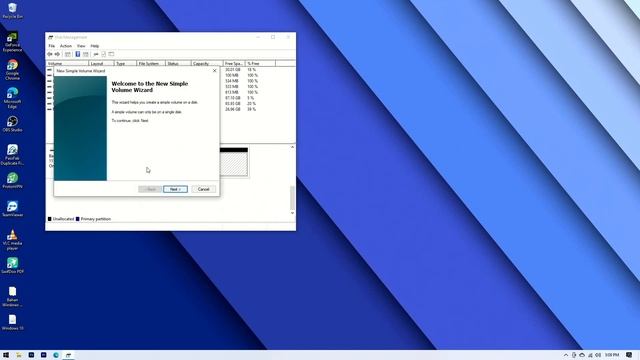
Task: Open the Windows Start menu
Action: click(6, 355)
